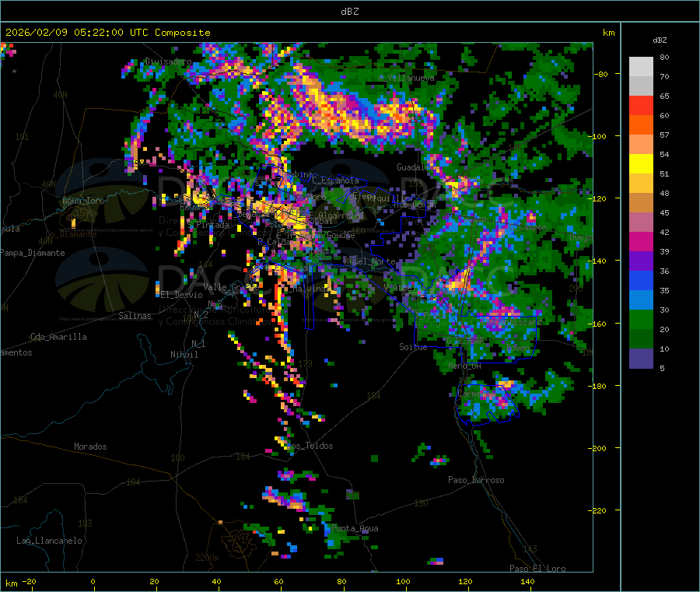Viewport: 700px width, 592px height.
Task: Select the Guadales map label
Action: (x=413, y=167)
